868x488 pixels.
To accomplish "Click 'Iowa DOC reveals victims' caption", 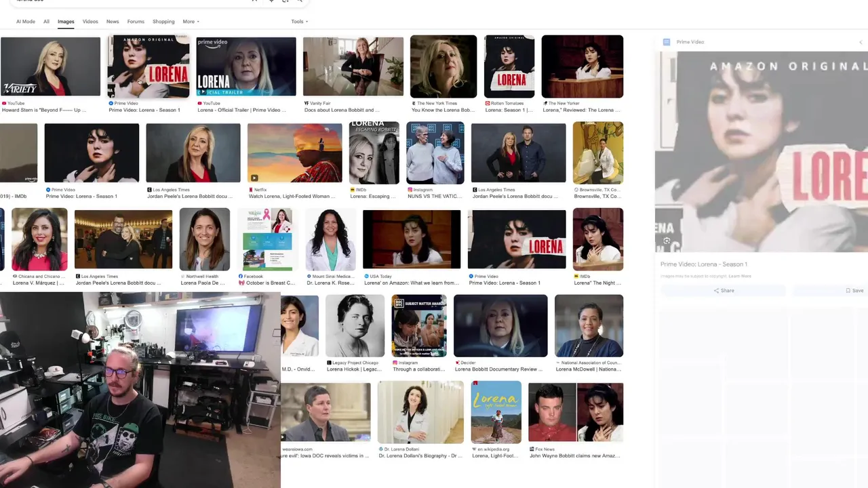I will point(325,455).
